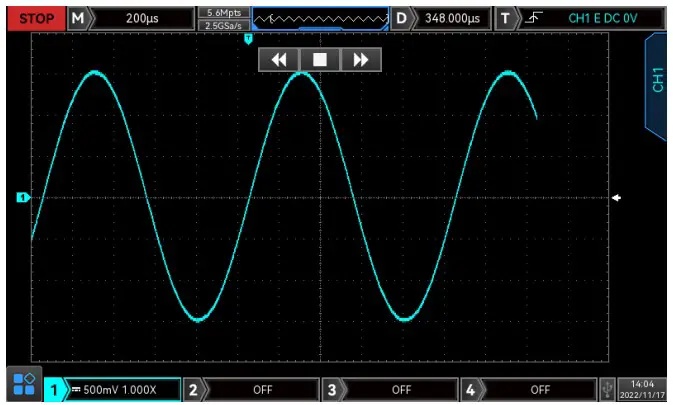
Task: Click the rising edge trigger icon
Action: coord(534,18)
